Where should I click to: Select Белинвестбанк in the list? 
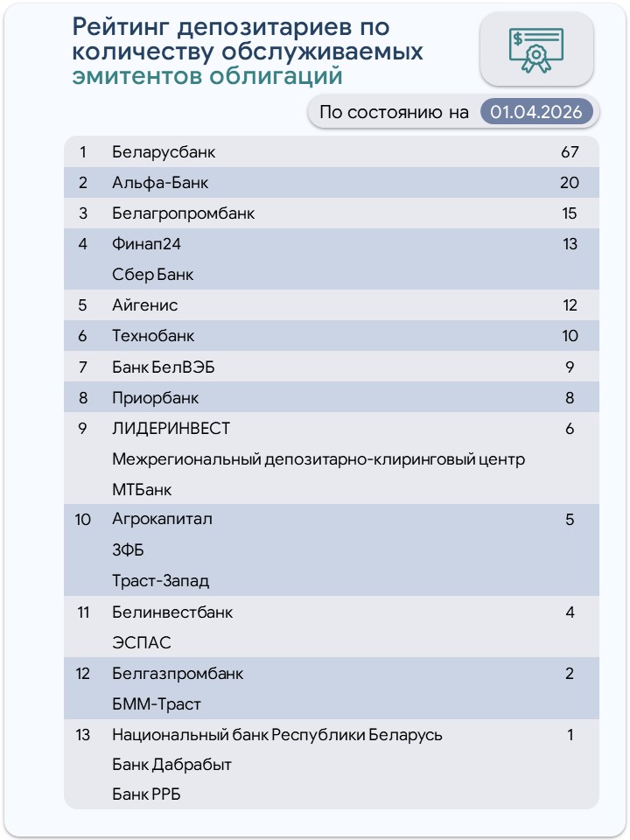coord(172,612)
